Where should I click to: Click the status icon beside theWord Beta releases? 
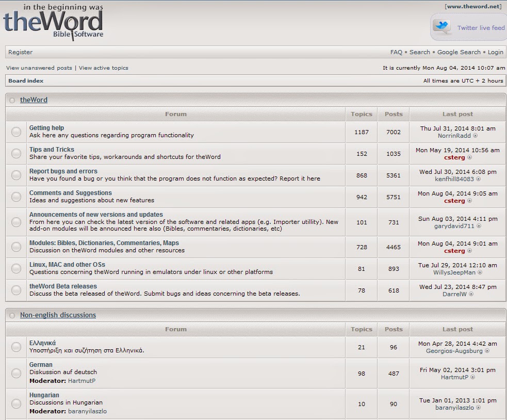16,290
